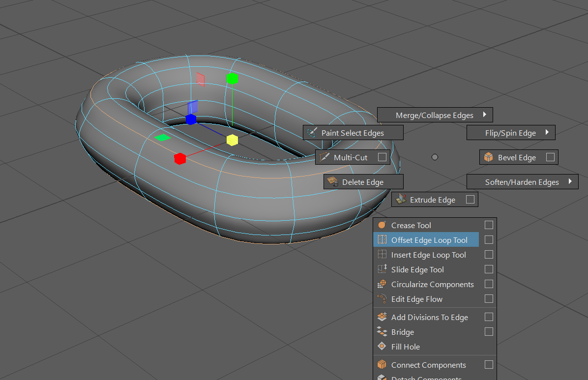Click the Circularize Components icon
Screen dimensions: 588x380
point(382,284)
